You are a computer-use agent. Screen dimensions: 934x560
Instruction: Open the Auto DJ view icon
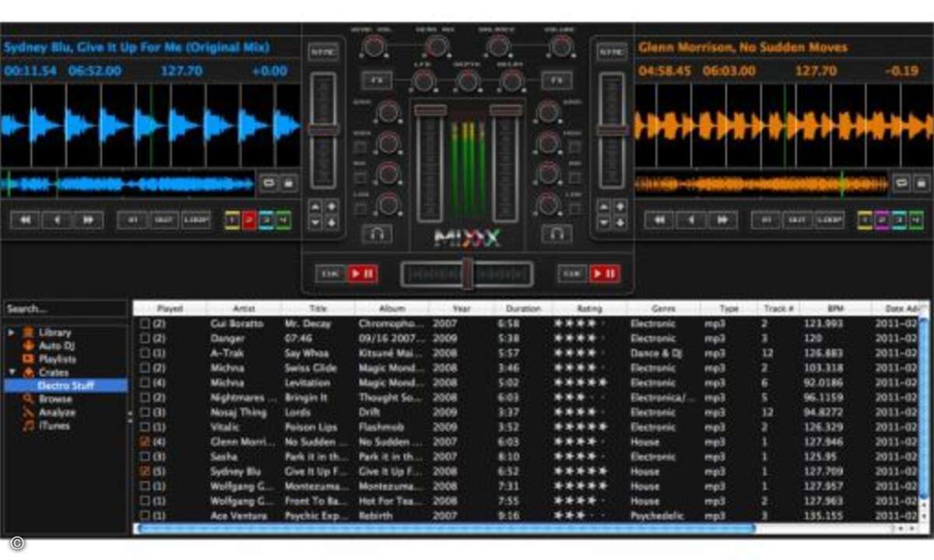point(29,345)
